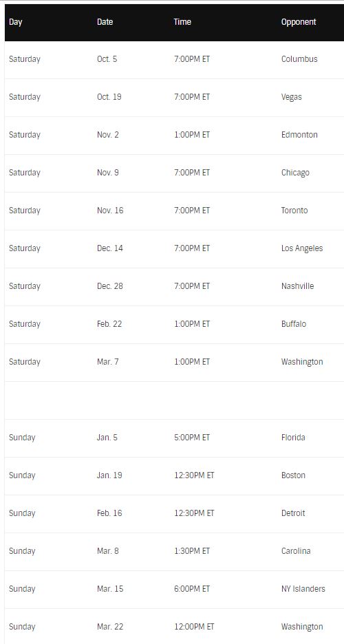The image size is (344, 644).
Task: Select the Boston opponent cell
Action: pos(293,475)
